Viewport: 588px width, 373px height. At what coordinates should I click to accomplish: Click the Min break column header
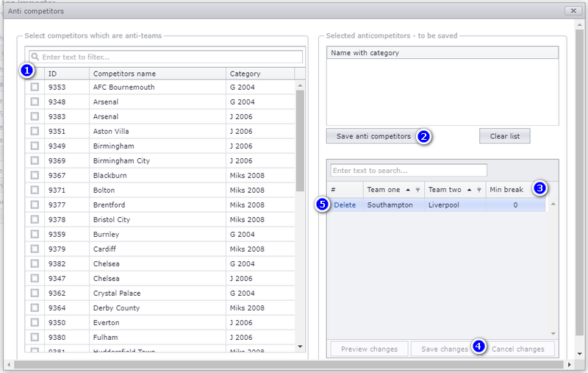click(x=516, y=190)
